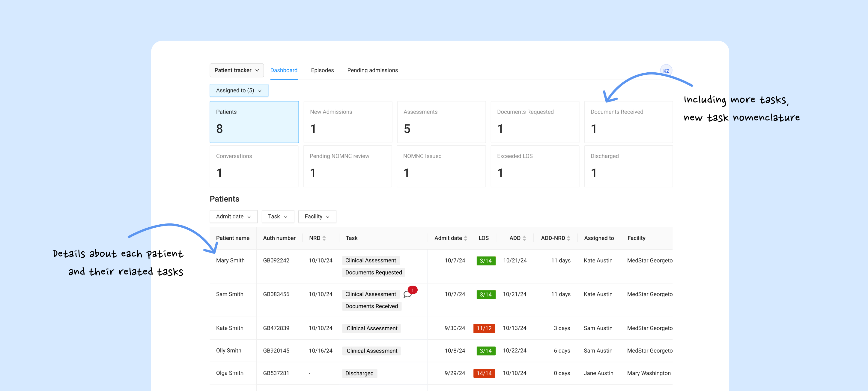Open the Documents Received card
Image resolution: width=868 pixels, height=391 pixels.
(628, 122)
